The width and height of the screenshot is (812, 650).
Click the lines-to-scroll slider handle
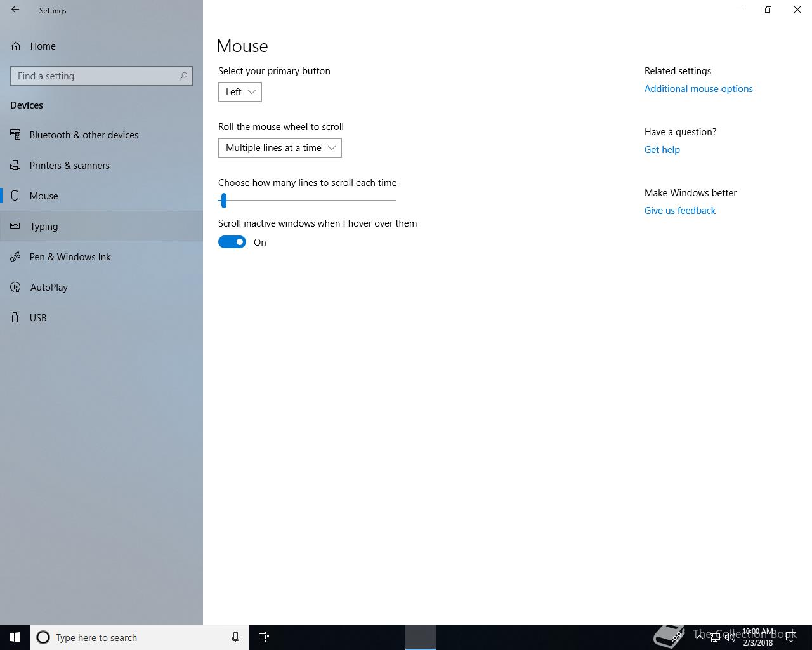(x=223, y=201)
